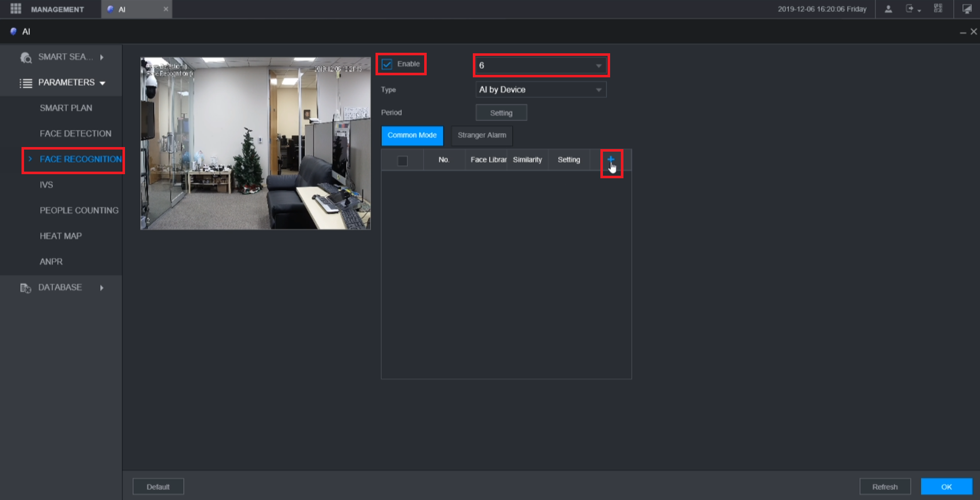Uncheck the Enable checkbox
The image size is (980, 500).
click(387, 64)
